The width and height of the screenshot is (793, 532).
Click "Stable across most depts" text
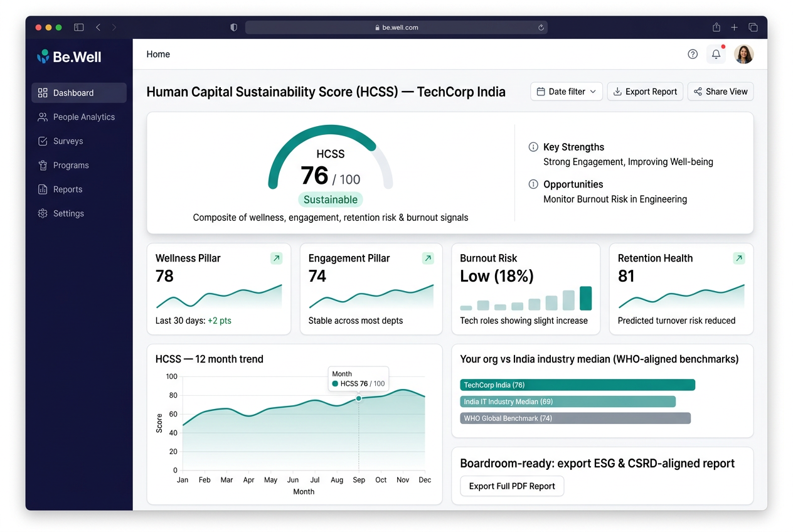point(356,321)
